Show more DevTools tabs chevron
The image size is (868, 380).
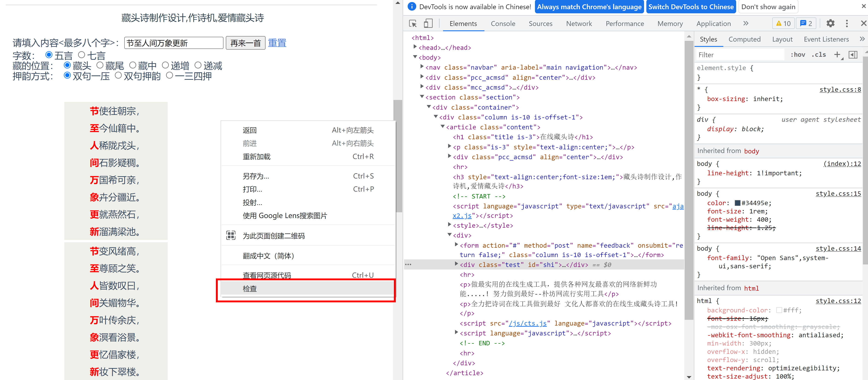[x=746, y=23]
